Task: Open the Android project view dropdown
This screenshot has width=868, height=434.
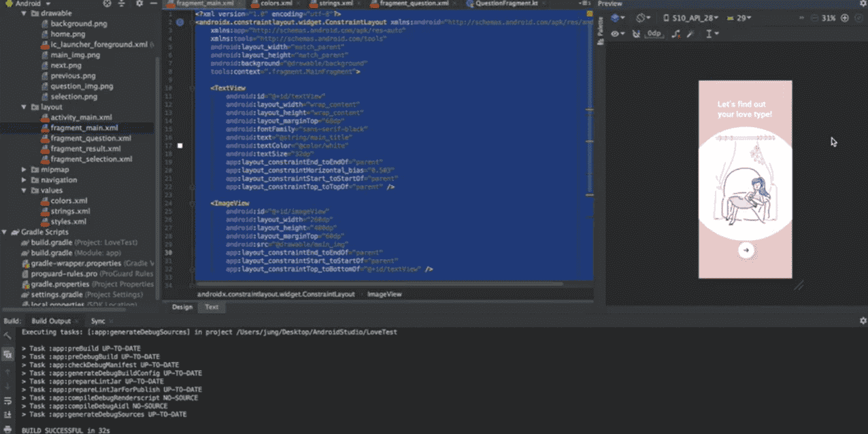Action: pyautogui.click(x=28, y=3)
